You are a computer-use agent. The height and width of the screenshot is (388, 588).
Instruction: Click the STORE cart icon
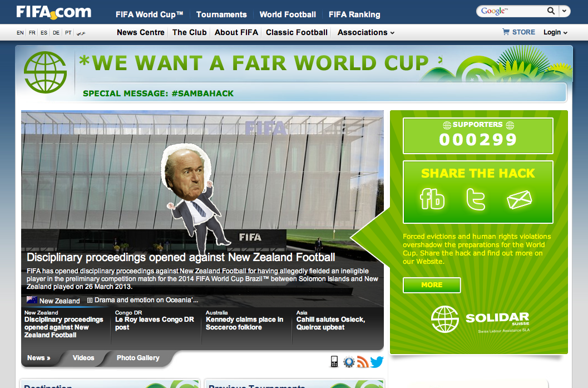[x=506, y=32]
